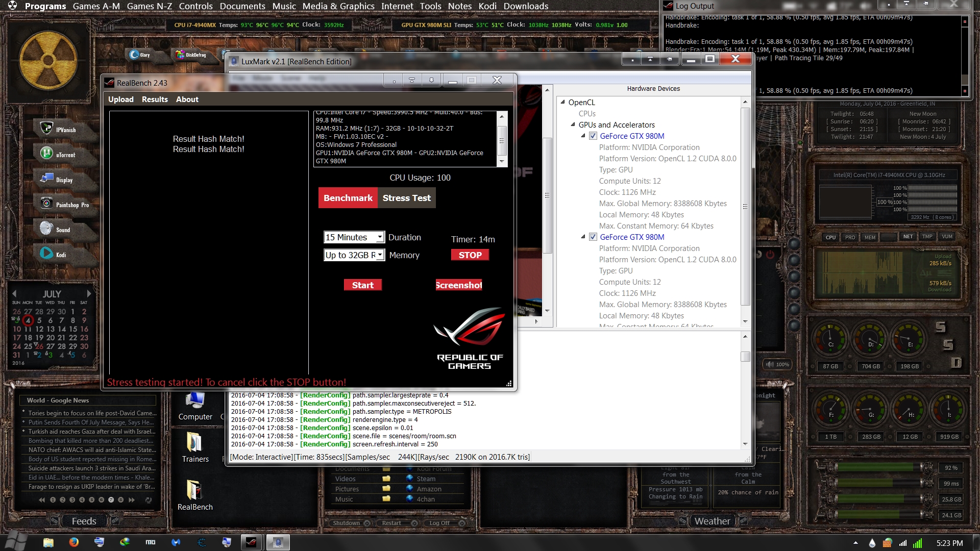Open the uTorrent launcher icon
980x551 pixels.
pyautogui.click(x=46, y=153)
